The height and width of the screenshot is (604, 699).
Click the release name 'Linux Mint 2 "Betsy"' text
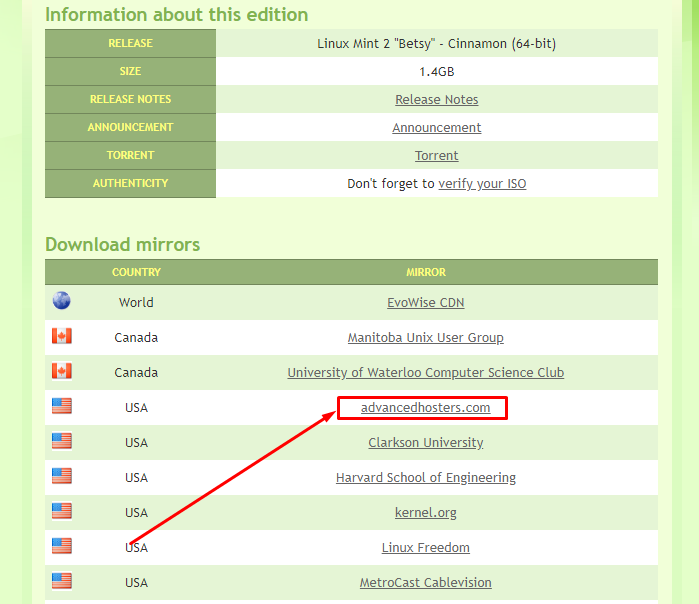click(376, 44)
